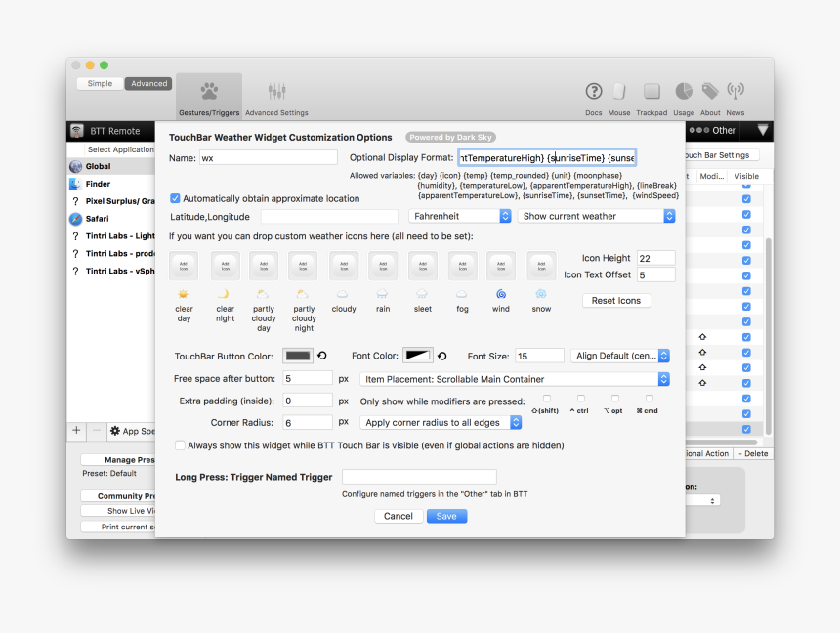Screen dimensions: 840x633
Task: Click the partly cloudy day icon slot
Action: pos(264,266)
